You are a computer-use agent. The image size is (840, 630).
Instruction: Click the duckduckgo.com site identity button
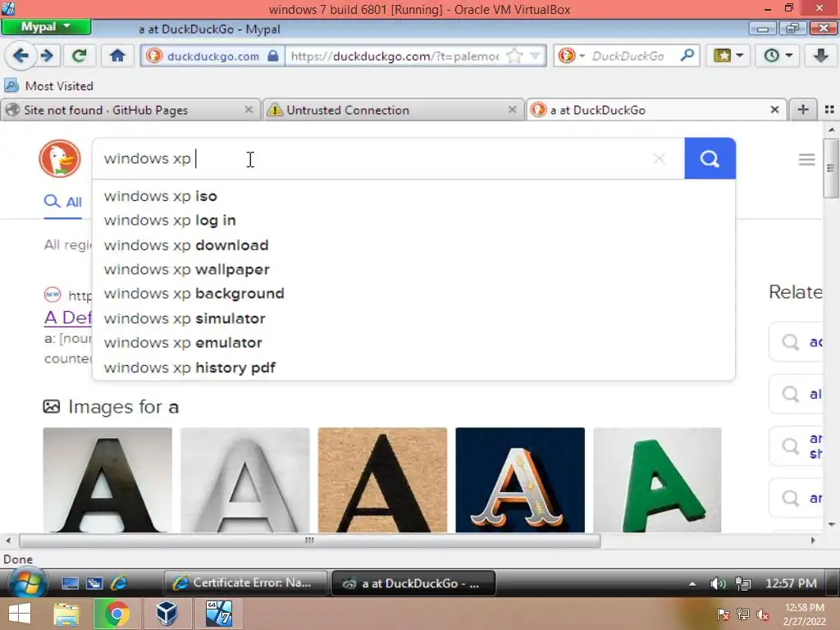(212, 56)
